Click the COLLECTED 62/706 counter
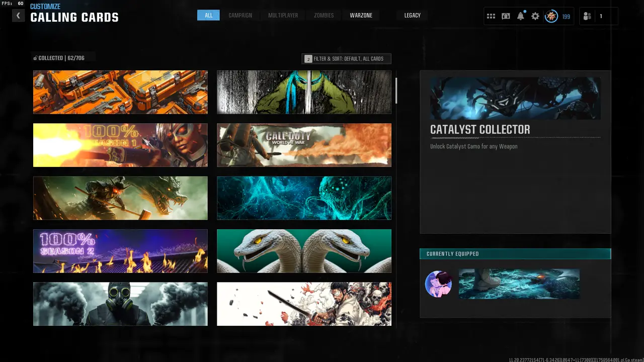This screenshot has height=362, width=644. pos(59,58)
